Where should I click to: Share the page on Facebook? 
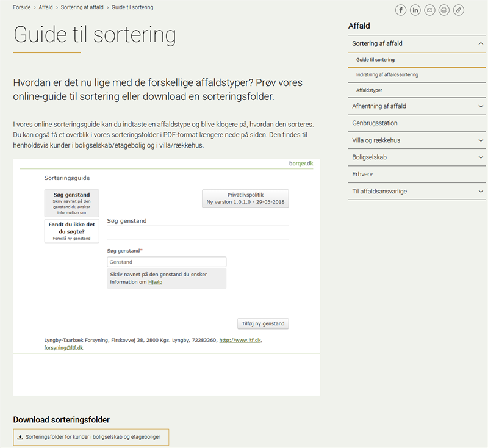pyautogui.click(x=401, y=10)
